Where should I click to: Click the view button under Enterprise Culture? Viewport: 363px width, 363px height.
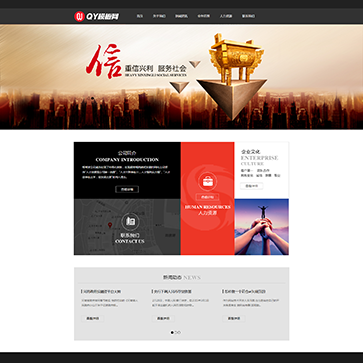pyautogui.click(x=252, y=186)
